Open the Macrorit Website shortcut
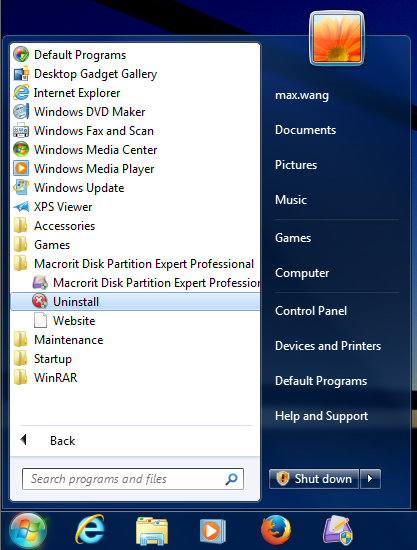This screenshot has height=550, width=417. (x=135, y=321)
